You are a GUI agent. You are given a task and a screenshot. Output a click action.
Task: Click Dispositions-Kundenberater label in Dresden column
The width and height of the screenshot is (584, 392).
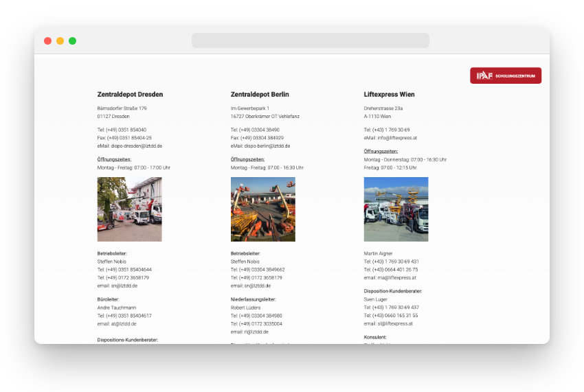[128, 340]
